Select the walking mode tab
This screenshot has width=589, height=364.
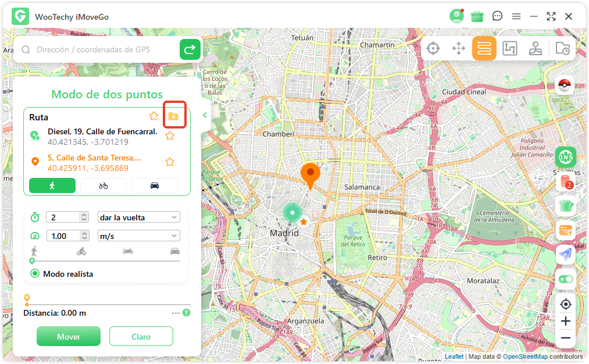coord(52,185)
